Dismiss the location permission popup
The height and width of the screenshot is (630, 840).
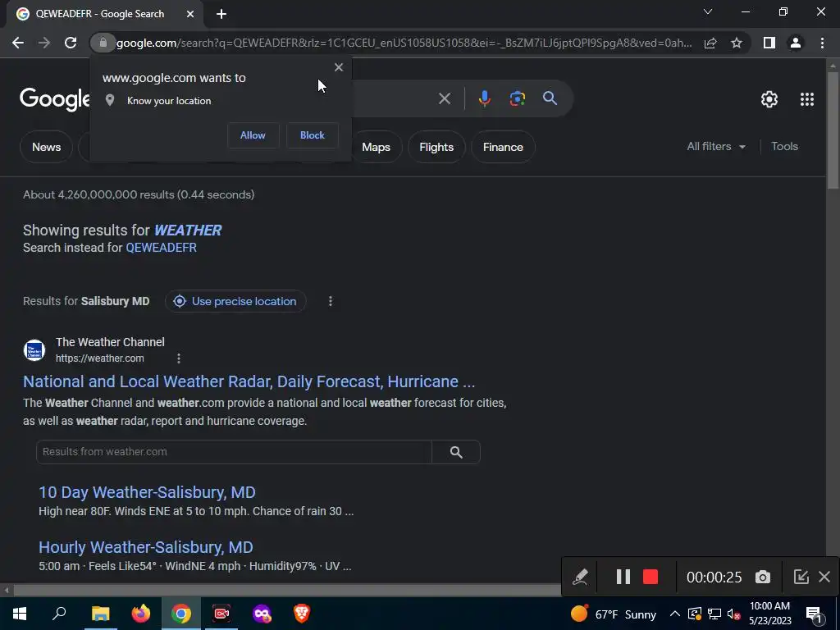click(x=339, y=67)
